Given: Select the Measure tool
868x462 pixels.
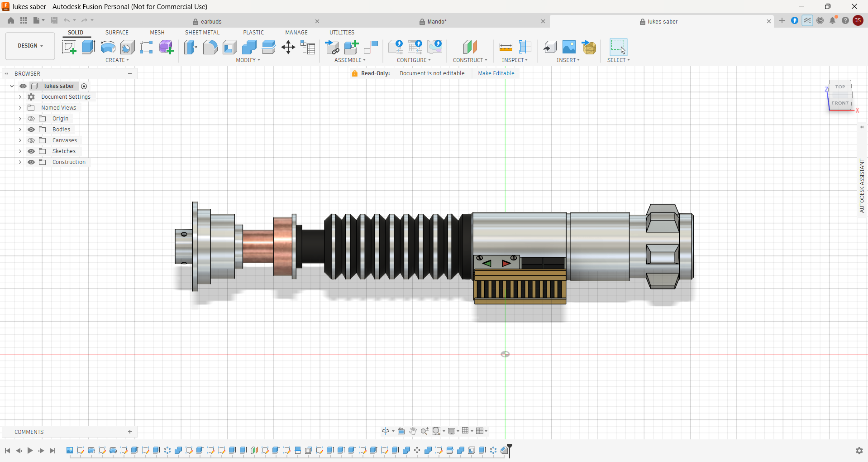Looking at the screenshot, I should coord(506,47).
